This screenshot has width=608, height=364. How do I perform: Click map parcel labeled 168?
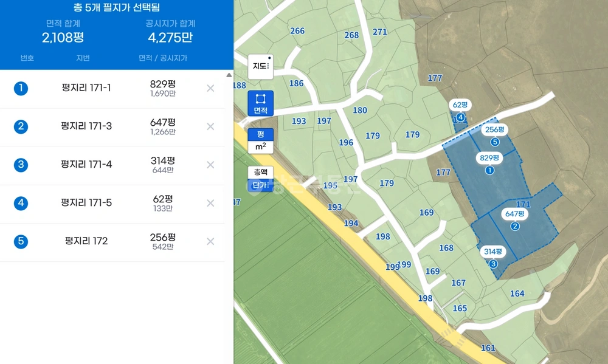coord(446,248)
